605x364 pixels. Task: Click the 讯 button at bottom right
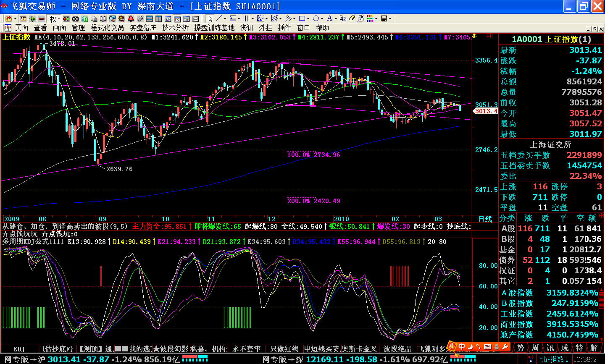tap(550, 348)
